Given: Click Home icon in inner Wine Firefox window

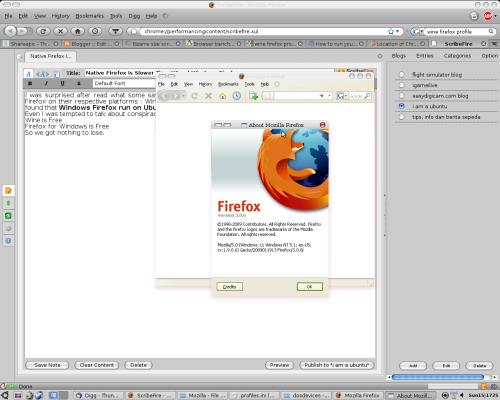Looking at the screenshot, I should tap(223, 96).
